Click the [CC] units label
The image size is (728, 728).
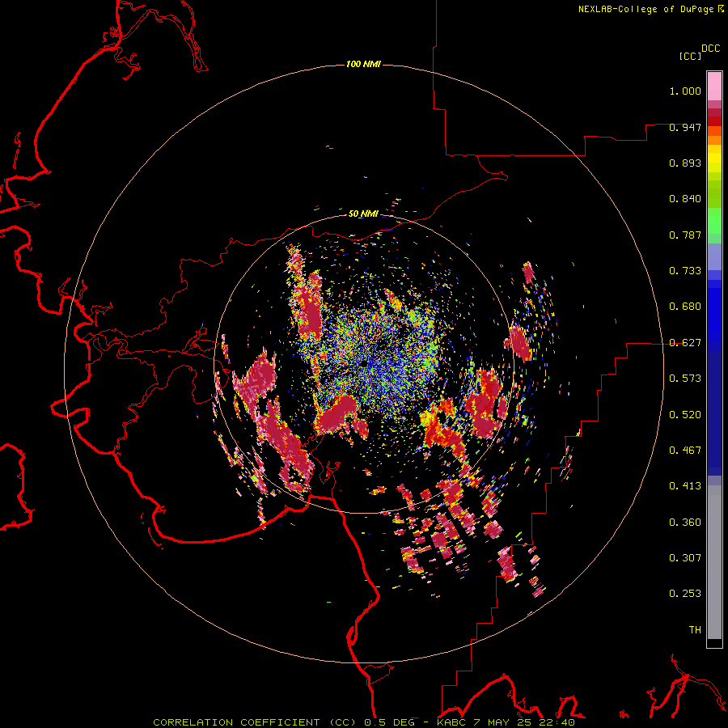690,56
